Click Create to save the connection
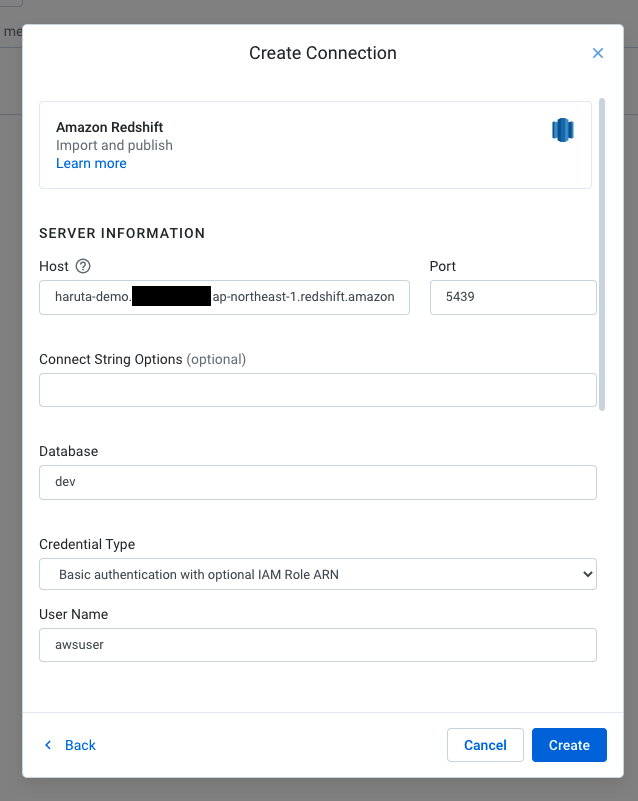Viewport: 638px width, 801px height. click(569, 745)
